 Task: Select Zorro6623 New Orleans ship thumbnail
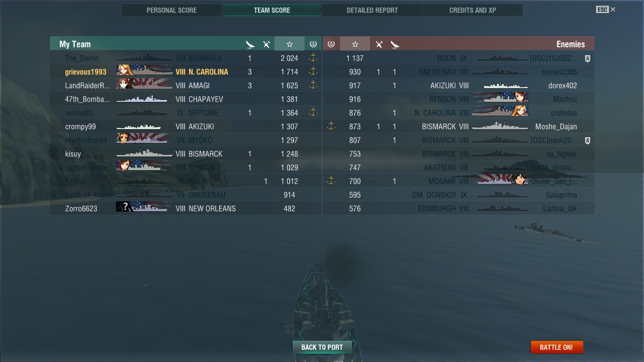144,207
